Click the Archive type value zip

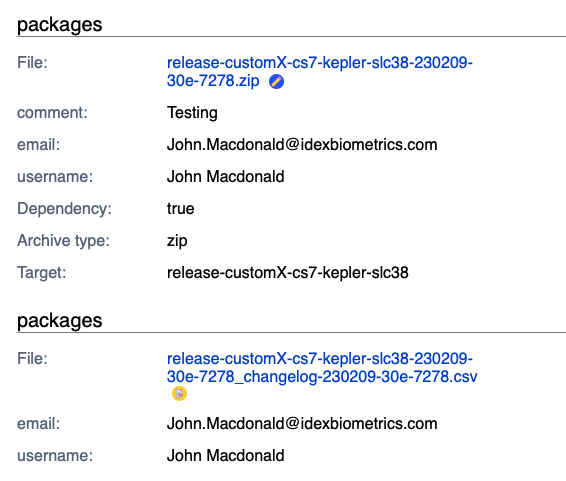point(177,241)
